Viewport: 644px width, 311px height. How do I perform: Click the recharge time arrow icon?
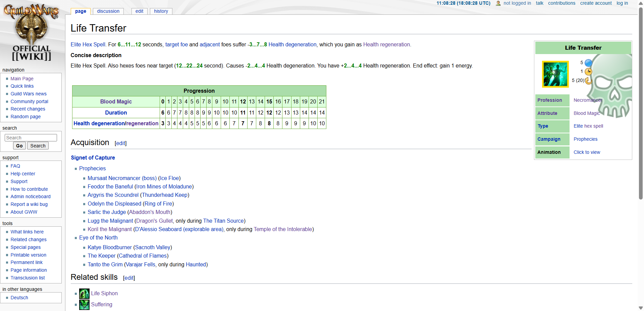[x=588, y=80]
